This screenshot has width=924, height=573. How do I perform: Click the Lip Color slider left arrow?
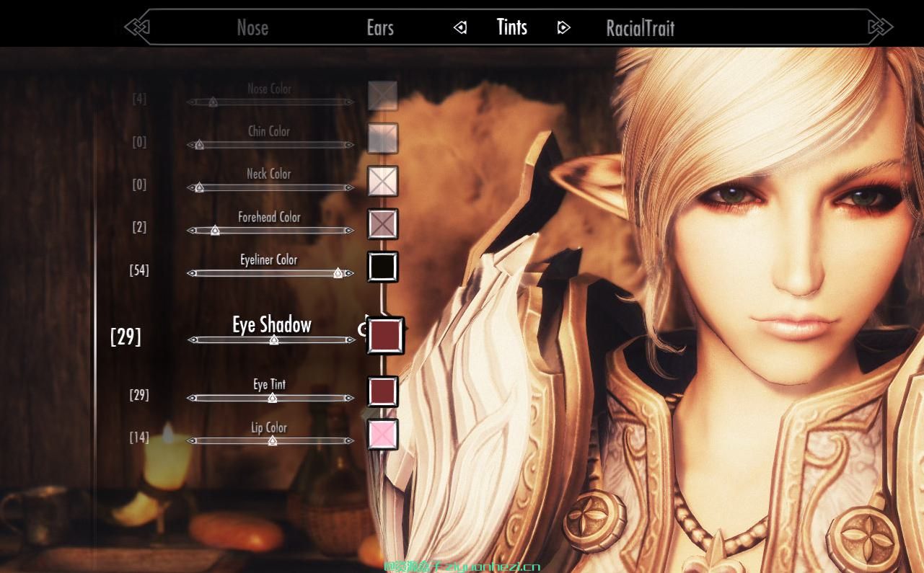(x=192, y=441)
